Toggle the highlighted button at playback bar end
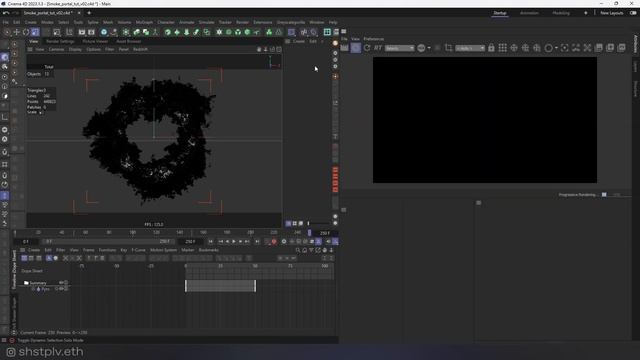 click(x=335, y=242)
